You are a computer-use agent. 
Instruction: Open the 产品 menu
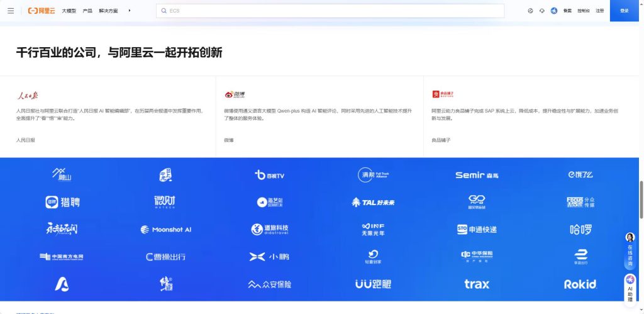pos(87,11)
